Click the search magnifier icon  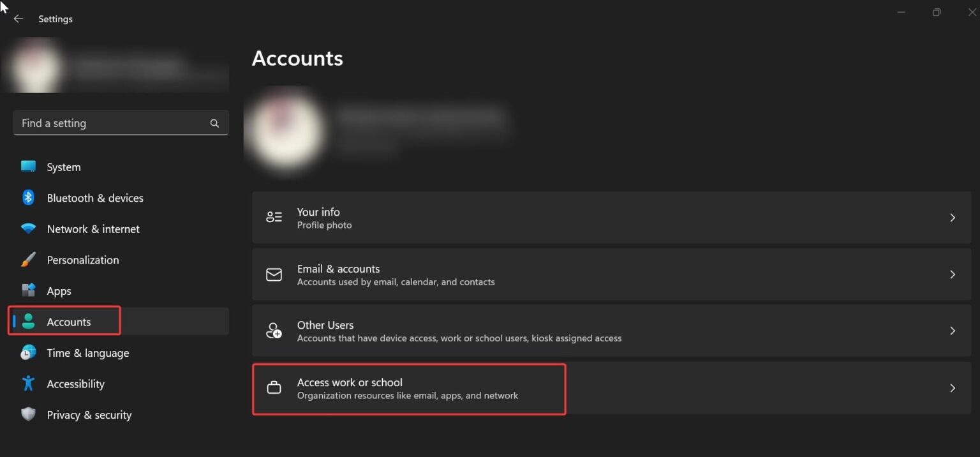tap(214, 123)
